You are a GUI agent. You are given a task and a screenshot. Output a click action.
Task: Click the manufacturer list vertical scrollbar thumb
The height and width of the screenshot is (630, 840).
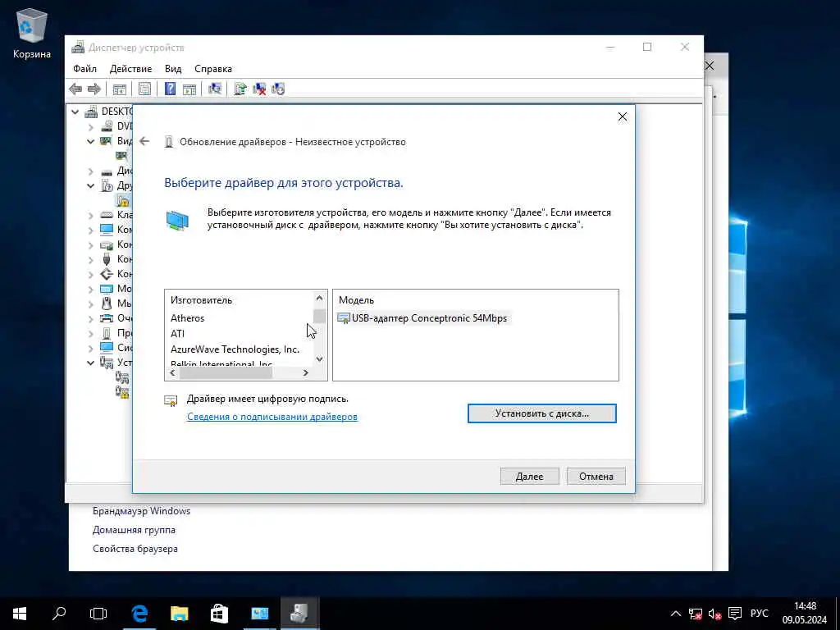coord(319,316)
